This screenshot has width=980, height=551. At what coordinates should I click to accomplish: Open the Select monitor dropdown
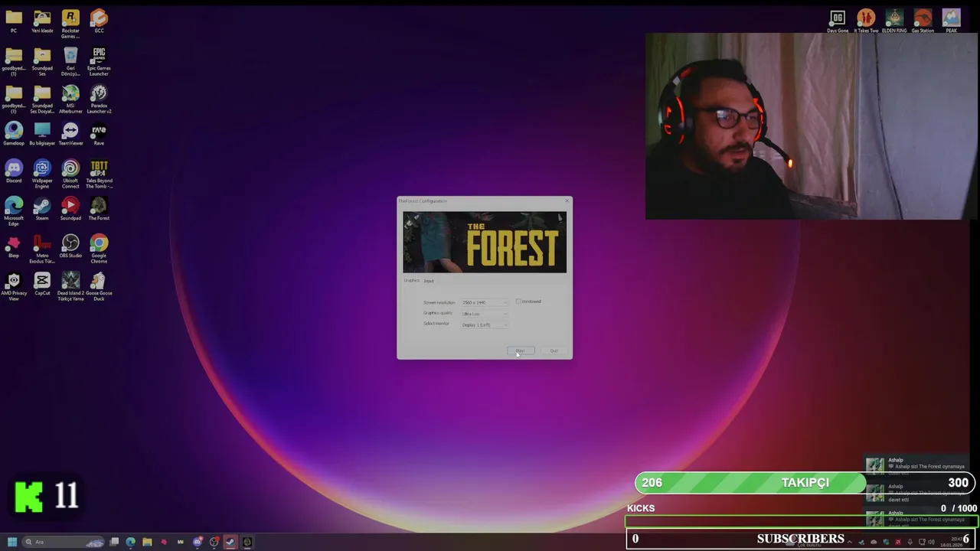point(485,324)
